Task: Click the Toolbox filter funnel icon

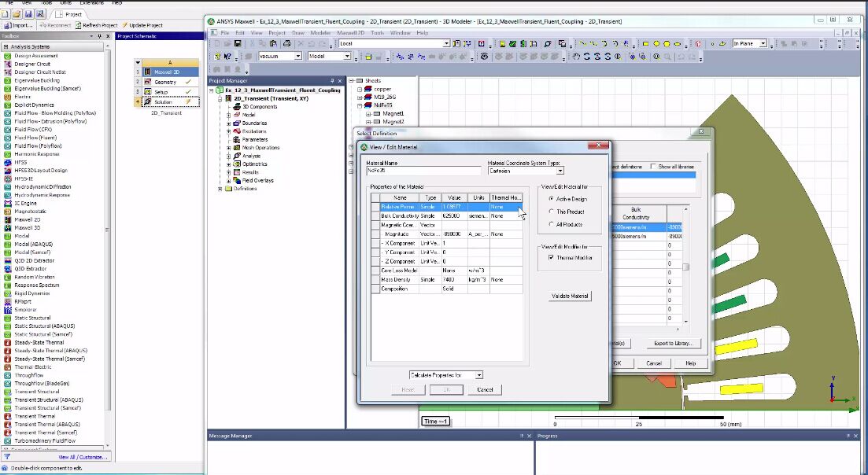Action: coord(7,457)
